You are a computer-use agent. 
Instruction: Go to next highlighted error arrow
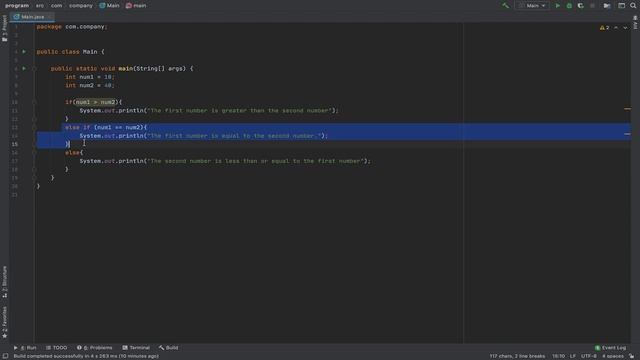625,28
